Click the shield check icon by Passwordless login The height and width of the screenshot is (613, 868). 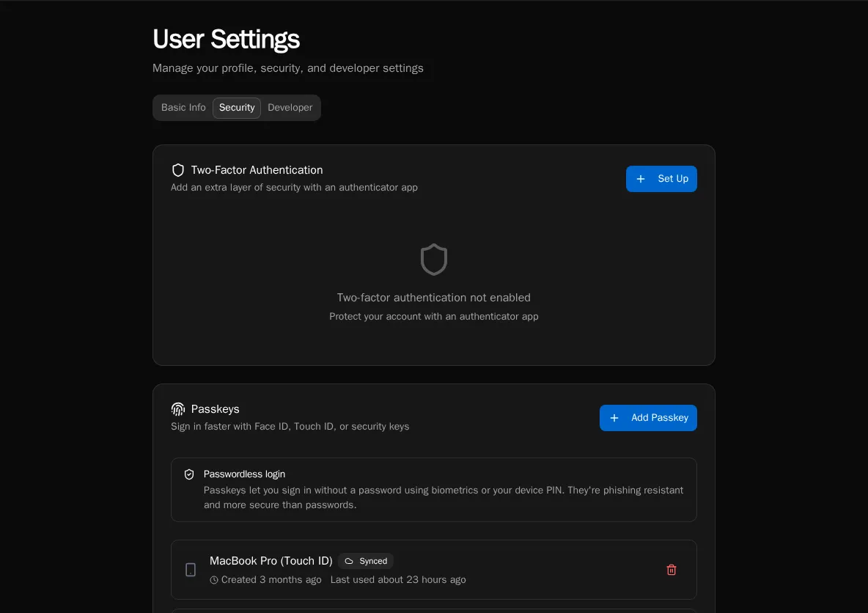pyautogui.click(x=189, y=474)
